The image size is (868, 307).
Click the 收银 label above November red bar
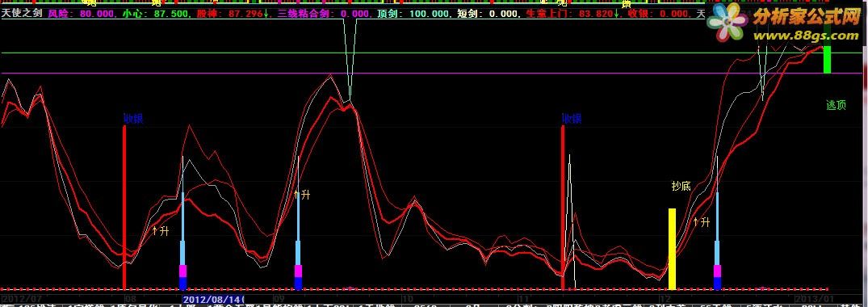[x=572, y=119]
